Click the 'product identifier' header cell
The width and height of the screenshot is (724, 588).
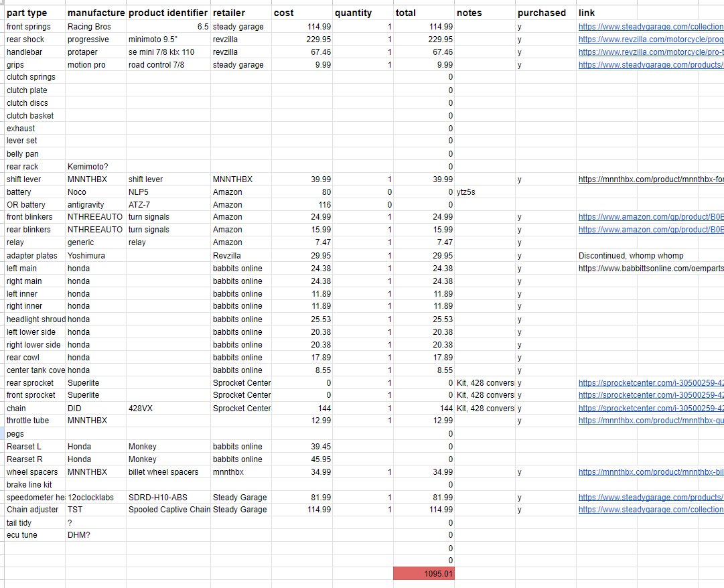click(x=168, y=13)
